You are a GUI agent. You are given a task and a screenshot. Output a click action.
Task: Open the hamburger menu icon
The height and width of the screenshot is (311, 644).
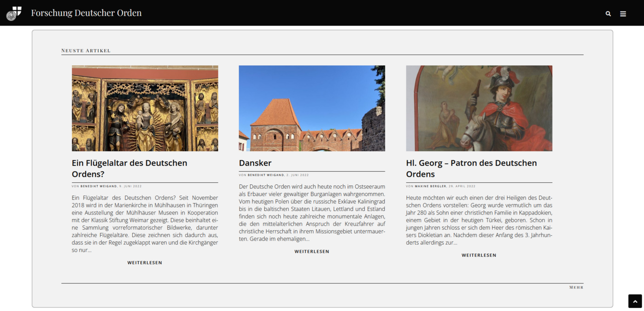point(623,14)
